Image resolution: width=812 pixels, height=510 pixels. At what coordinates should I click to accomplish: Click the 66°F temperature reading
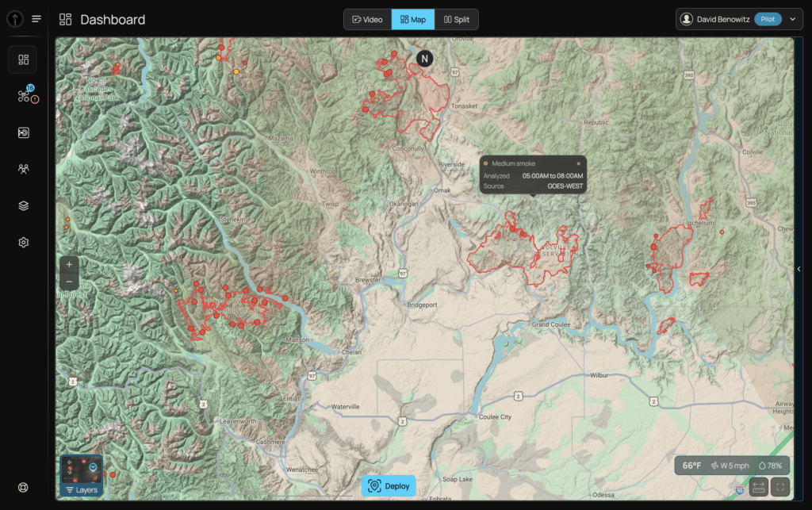pyautogui.click(x=691, y=466)
